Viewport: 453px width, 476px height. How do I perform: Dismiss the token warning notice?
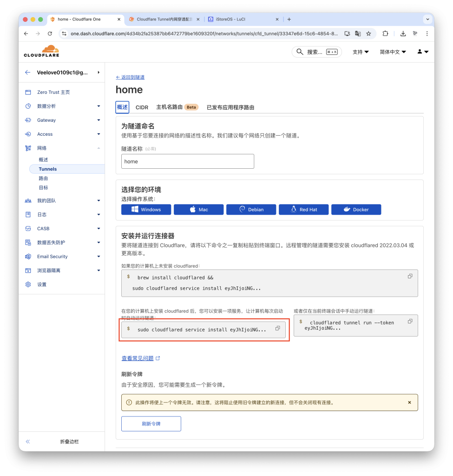pyautogui.click(x=409, y=403)
